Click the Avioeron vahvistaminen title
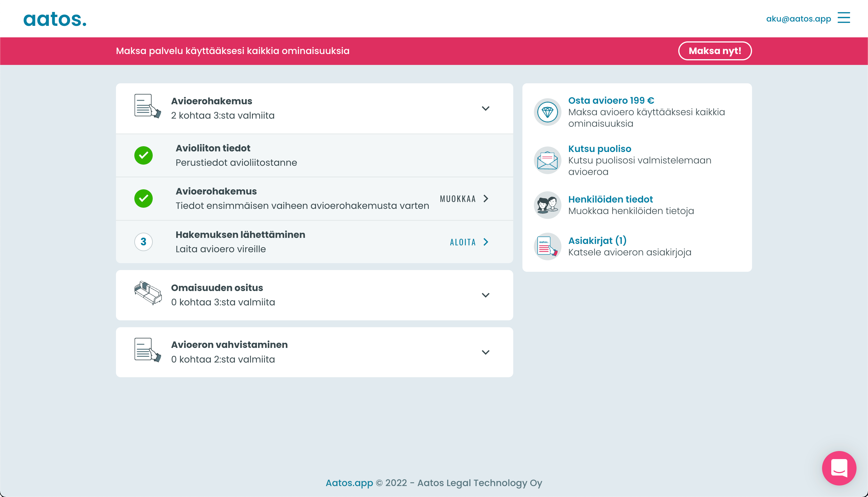868x497 pixels. pyautogui.click(x=229, y=344)
